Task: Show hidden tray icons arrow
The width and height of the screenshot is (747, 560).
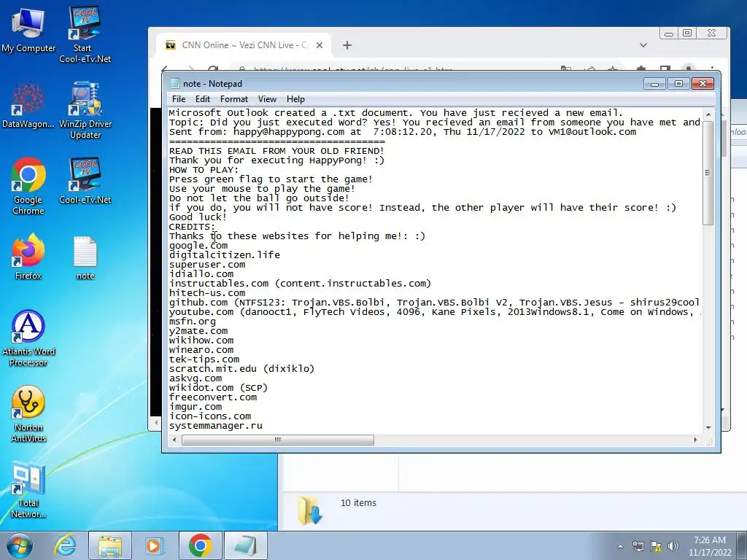Action: [620, 546]
